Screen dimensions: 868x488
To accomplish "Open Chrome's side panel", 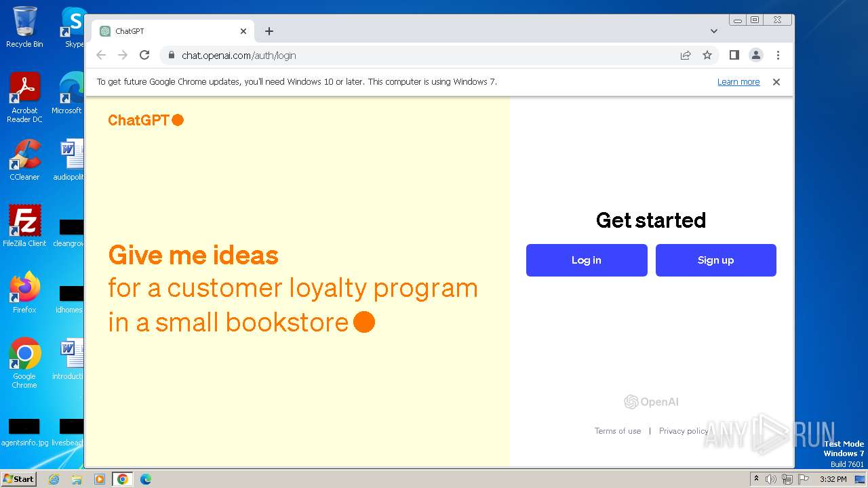I will [x=734, y=55].
